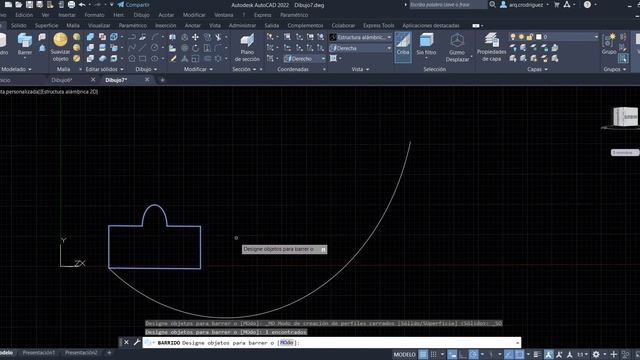Viewport: 640px width, 360px height.
Task: Click the Suavizar objeto mesh button
Action: pyautogui.click(x=60, y=47)
